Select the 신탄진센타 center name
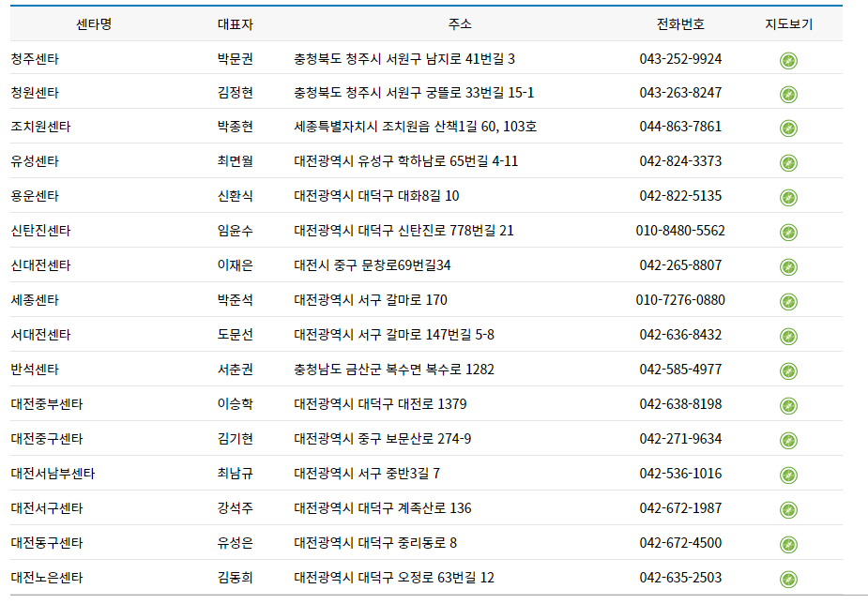The width and height of the screenshot is (868, 604). (41, 230)
